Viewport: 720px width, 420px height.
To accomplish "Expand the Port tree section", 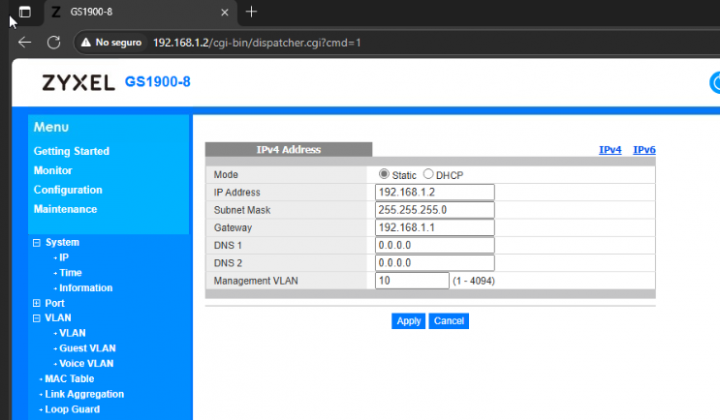I will coord(37,303).
